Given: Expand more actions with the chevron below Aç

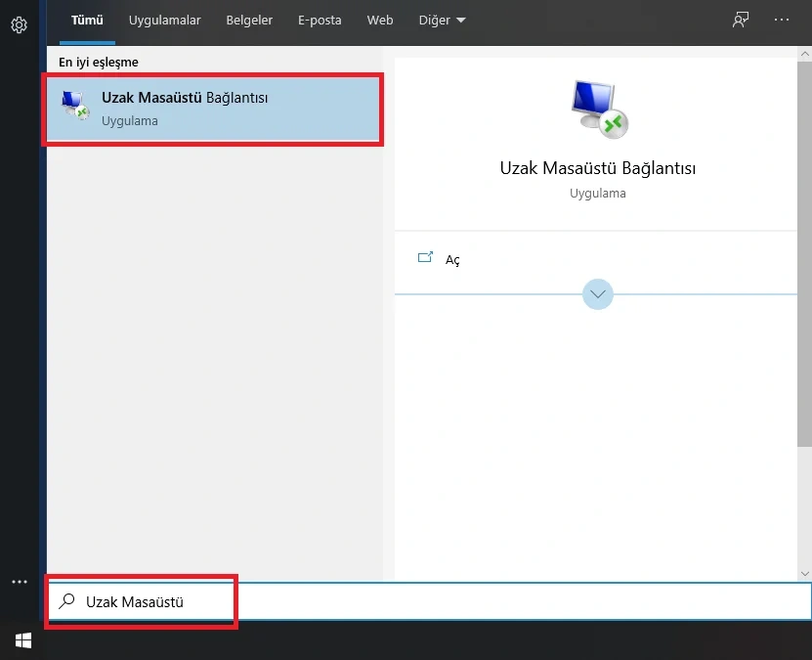Looking at the screenshot, I should [x=597, y=294].
